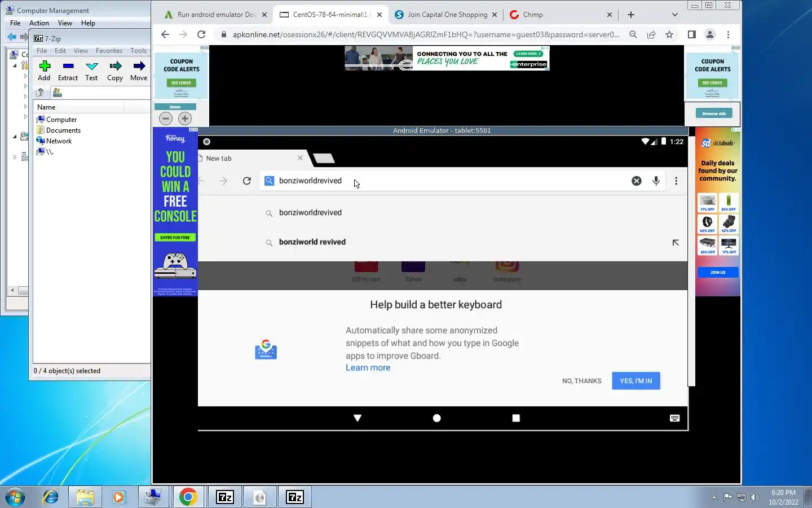812x508 pixels.
Task: Click JOIN US on Slickdeals ad
Action: (718, 273)
